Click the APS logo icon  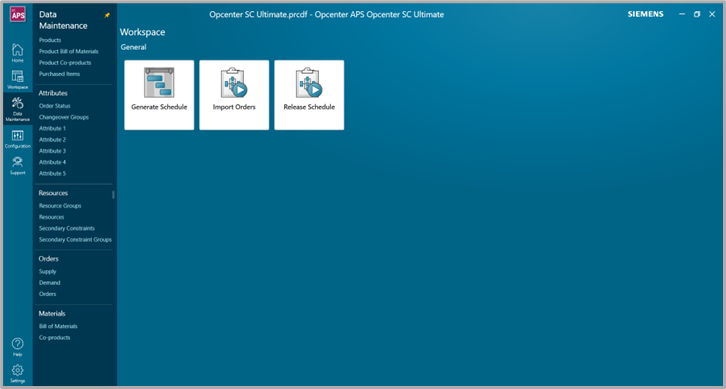click(x=18, y=14)
